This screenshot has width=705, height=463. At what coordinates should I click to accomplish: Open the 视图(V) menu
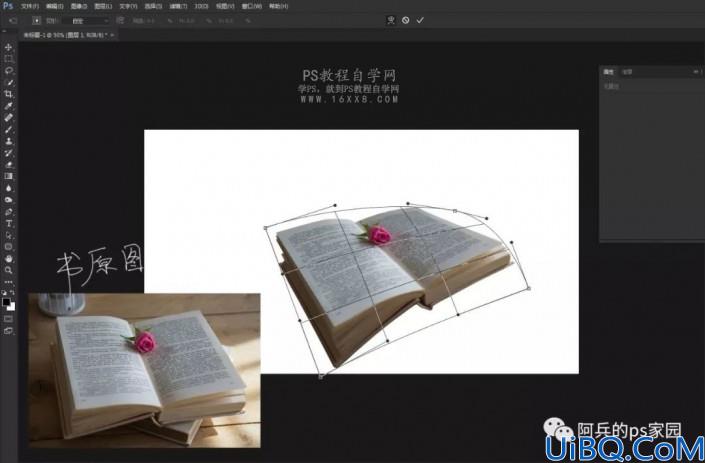[x=225, y=6]
